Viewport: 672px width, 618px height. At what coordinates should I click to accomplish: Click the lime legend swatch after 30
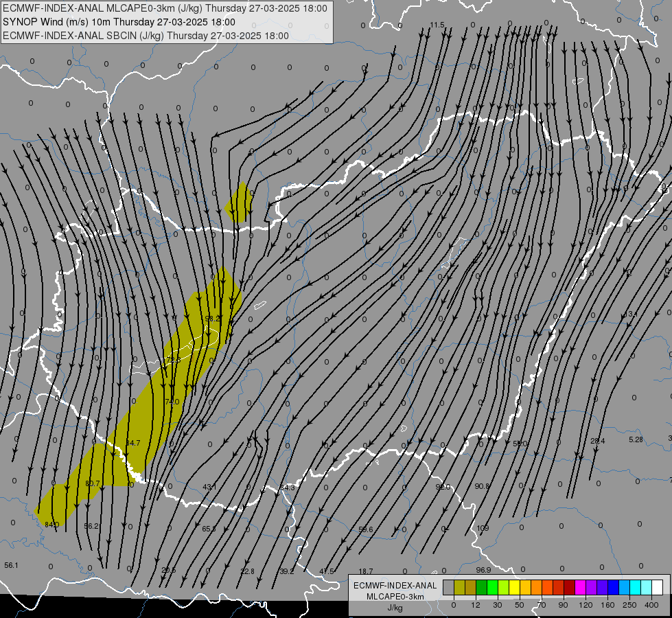point(504,587)
